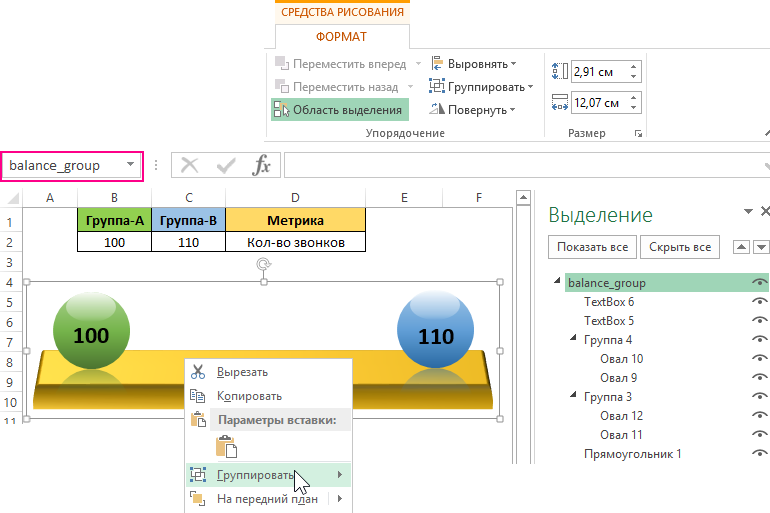Image resolution: width=770 pixels, height=513 pixels.
Task: Open the Name Box dropdown arrow
Action: [x=130, y=164]
